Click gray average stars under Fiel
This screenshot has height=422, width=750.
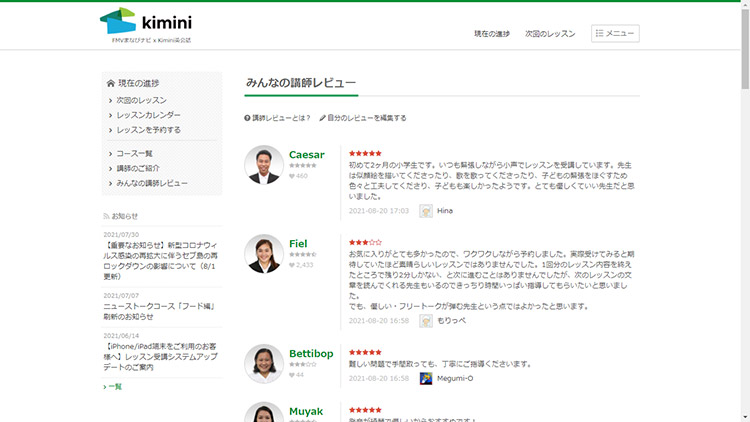[303, 255]
